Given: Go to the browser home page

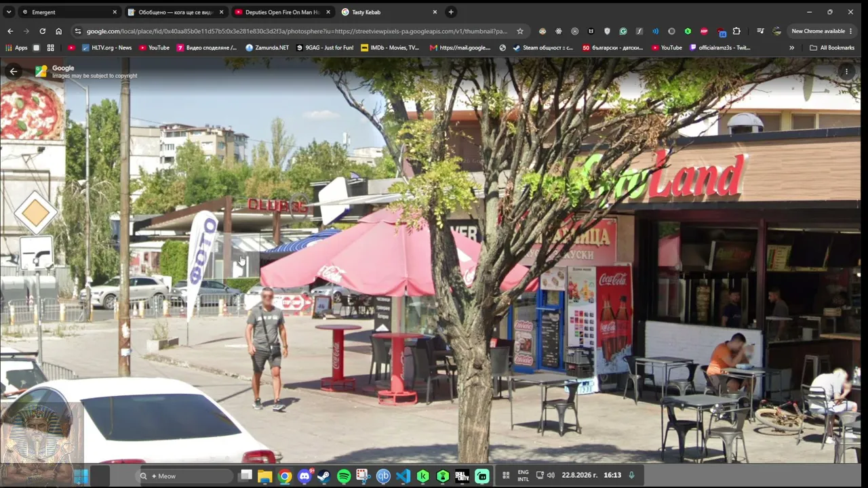Looking at the screenshot, I should [x=59, y=31].
